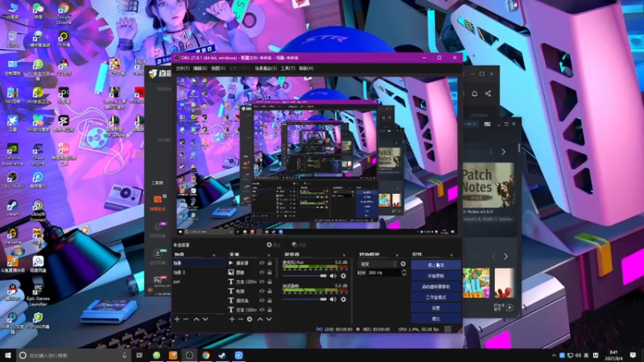Select the OBS Studio desktop shortcut
644x362 pixels.
12,179
